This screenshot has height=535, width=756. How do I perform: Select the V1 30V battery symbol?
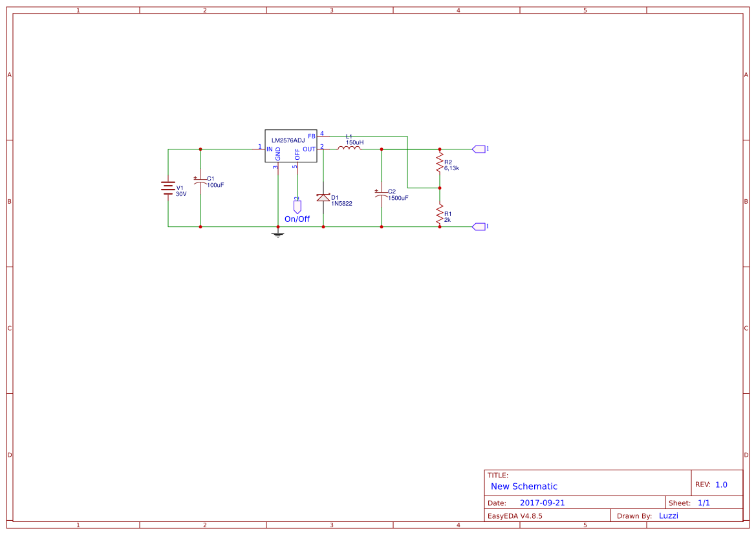167,188
